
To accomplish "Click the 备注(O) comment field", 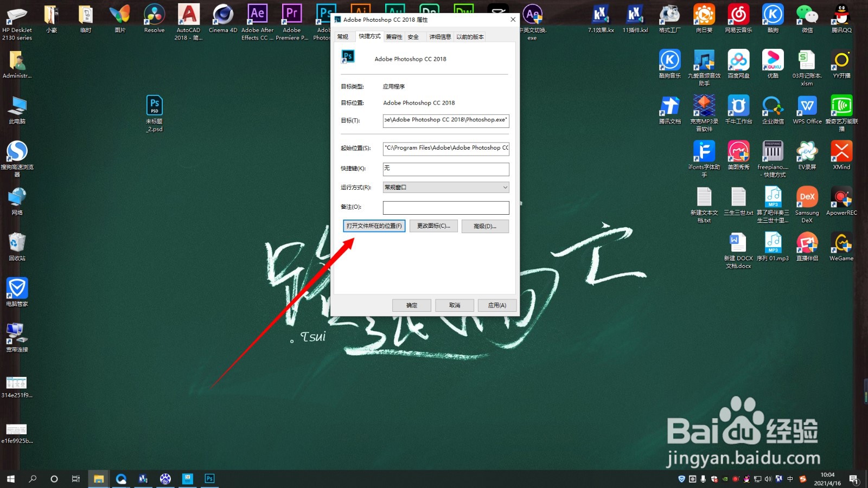I will click(x=446, y=208).
